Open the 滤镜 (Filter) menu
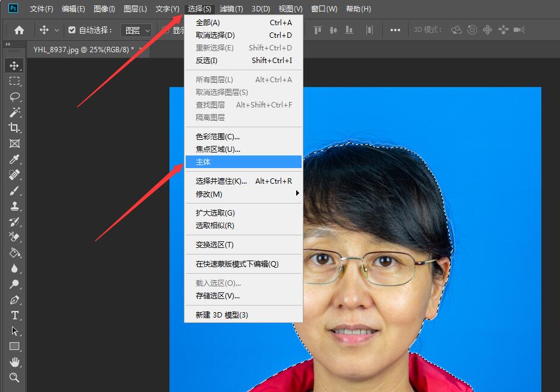Image resolution: width=560 pixels, height=392 pixels. [x=230, y=8]
